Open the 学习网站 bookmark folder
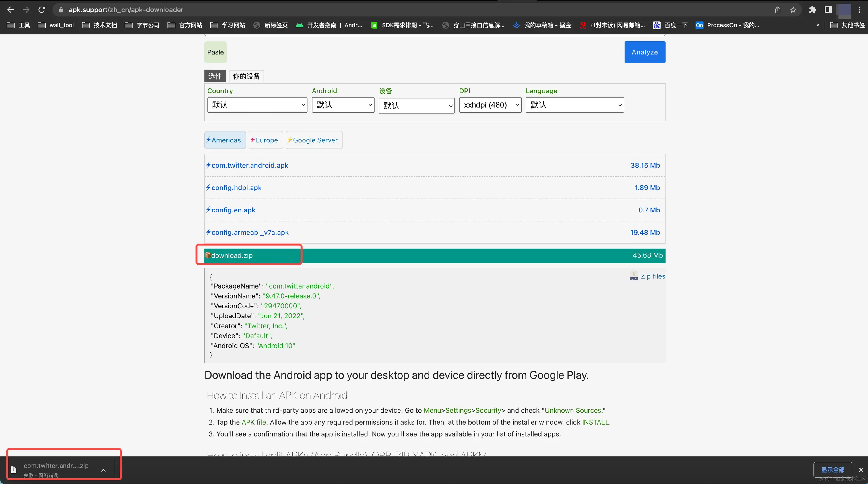868x484 pixels. 227,25
